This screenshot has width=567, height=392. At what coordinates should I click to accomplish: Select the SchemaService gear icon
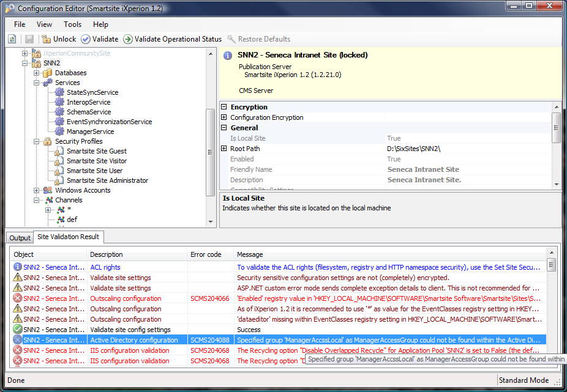59,112
